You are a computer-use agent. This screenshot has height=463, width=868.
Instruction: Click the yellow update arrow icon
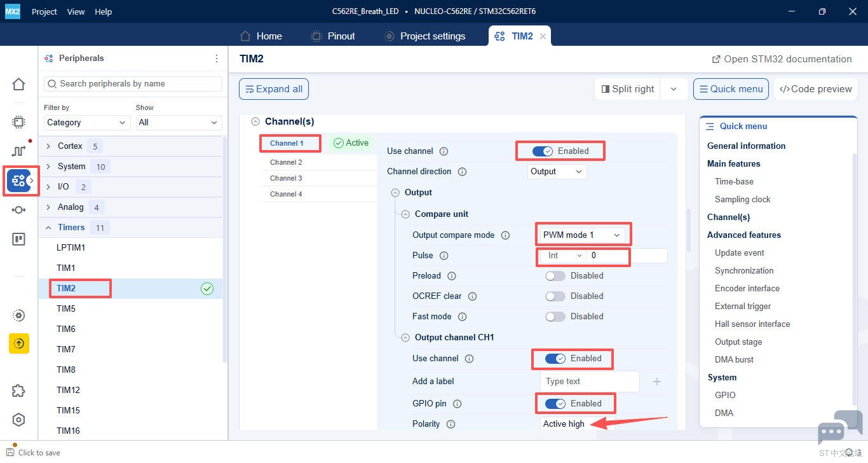pos(18,343)
